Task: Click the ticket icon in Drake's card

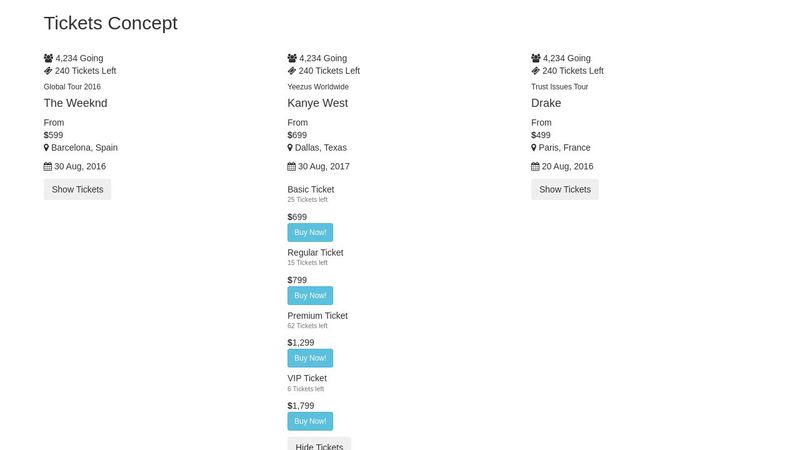Action: [536, 71]
